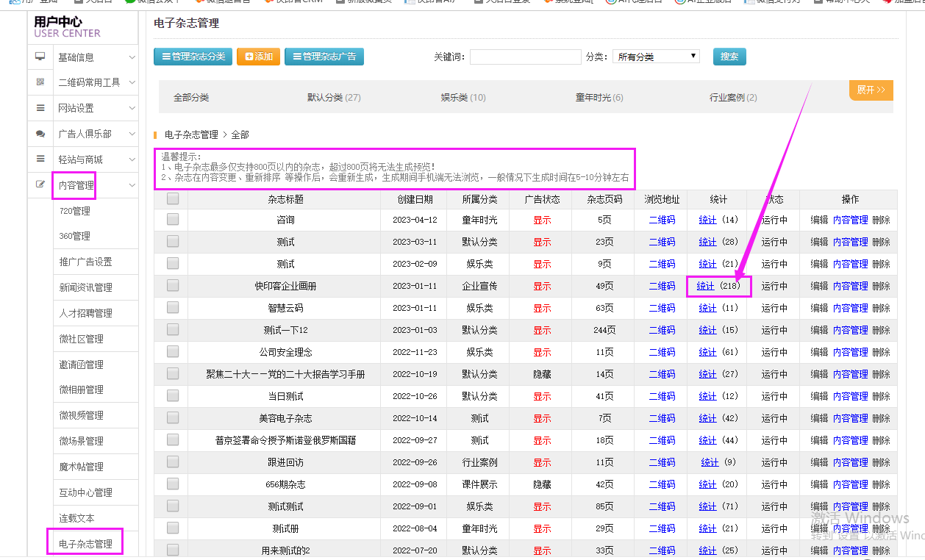This screenshot has width=925, height=560.
Task: Collapse the 内容管理 menu chevron
Action: click(132, 185)
